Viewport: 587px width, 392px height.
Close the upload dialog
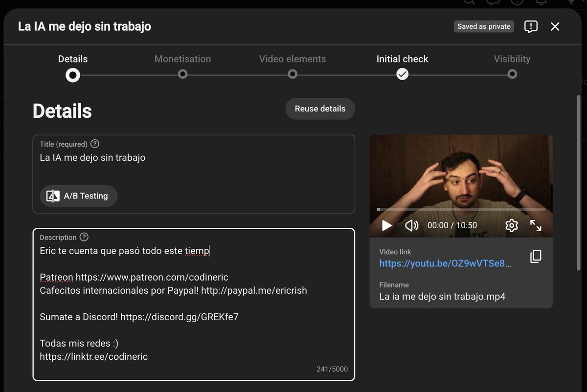[x=555, y=26]
